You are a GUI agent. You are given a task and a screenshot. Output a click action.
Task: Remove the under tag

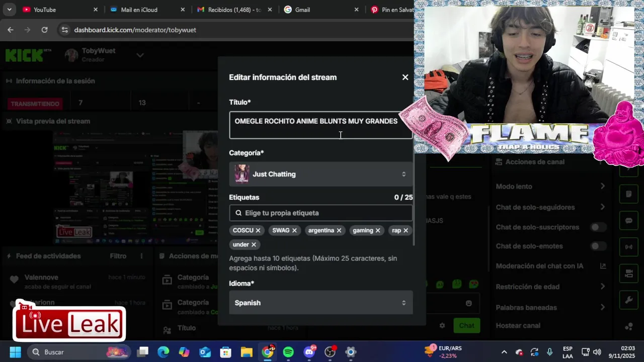tap(254, 244)
